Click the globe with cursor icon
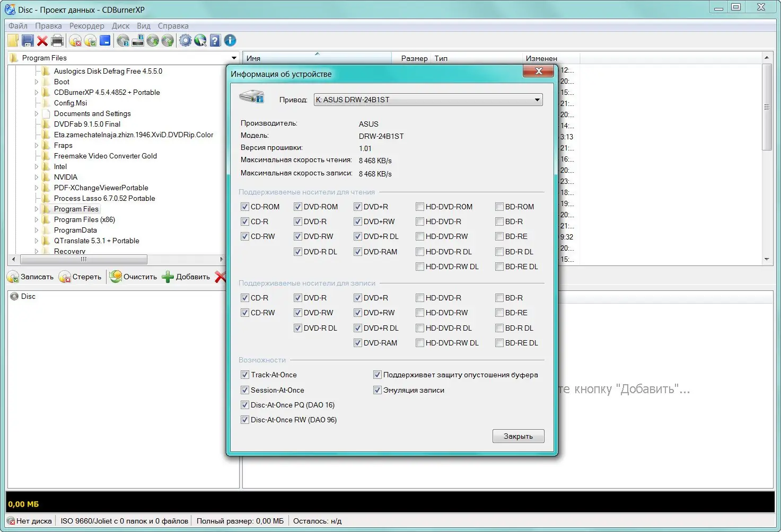 click(x=200, y=40)
